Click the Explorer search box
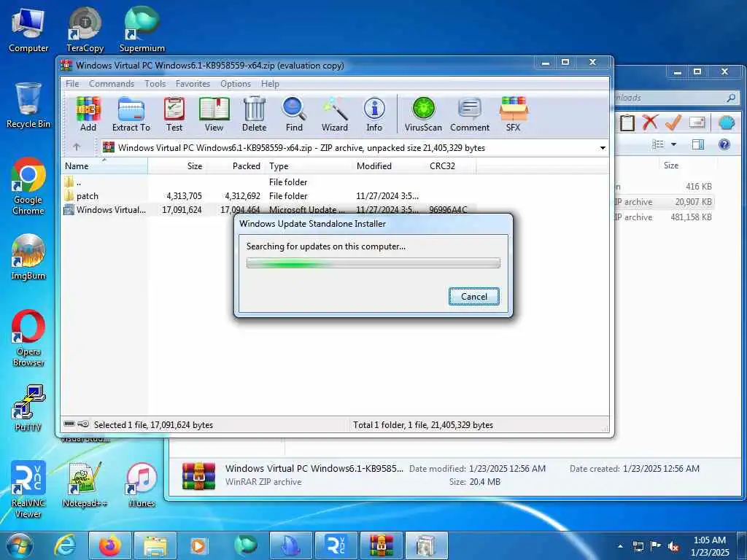The height and width of the screenshot is (560, 747). pyautogui.click(x=676, y=98)
